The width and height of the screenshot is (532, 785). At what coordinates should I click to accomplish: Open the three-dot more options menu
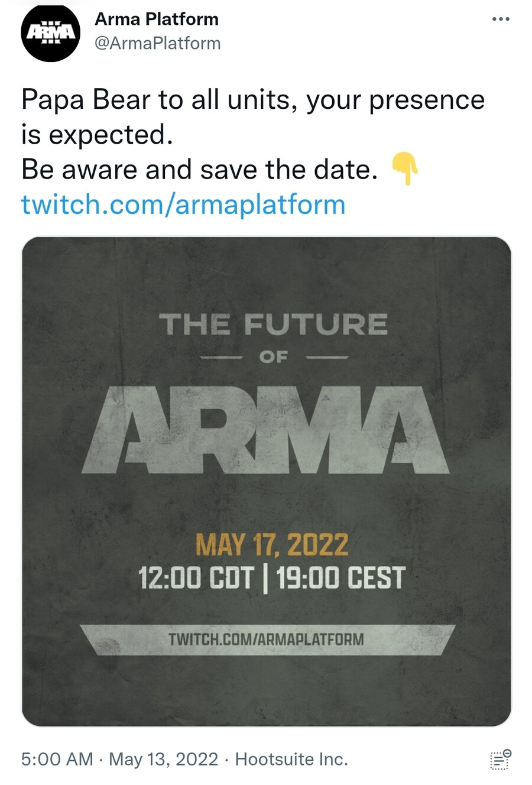tap(500, 20)
